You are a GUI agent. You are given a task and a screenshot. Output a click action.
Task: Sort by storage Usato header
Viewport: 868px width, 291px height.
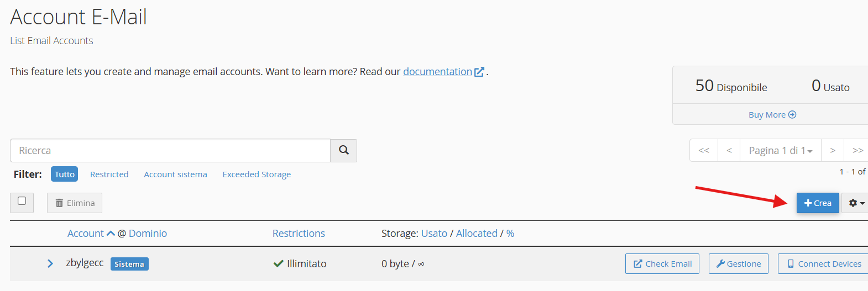434,234
